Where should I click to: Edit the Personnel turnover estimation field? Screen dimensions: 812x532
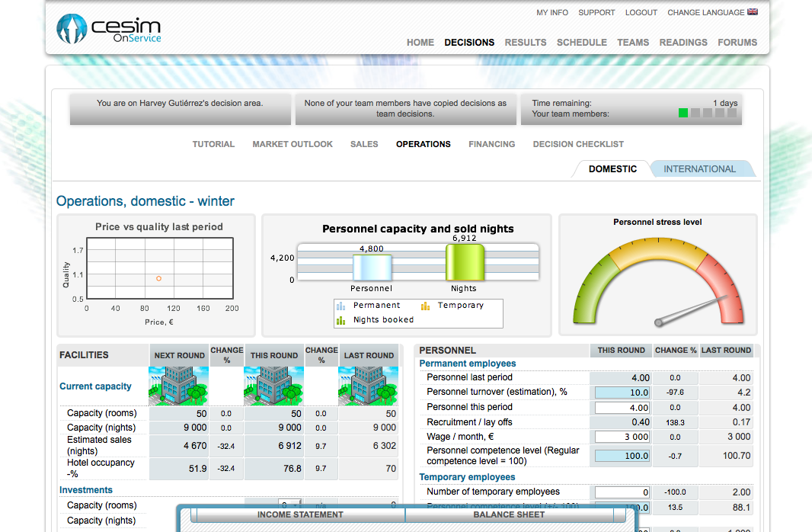pos(621,392)
